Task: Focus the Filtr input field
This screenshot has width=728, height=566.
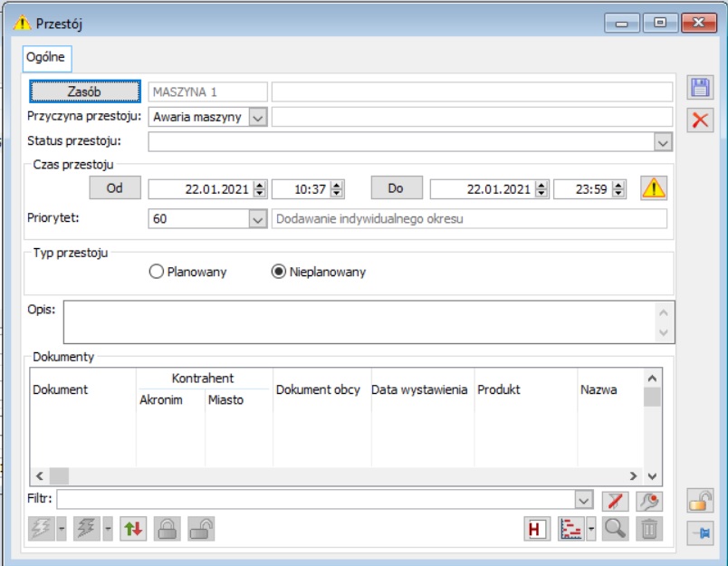Action: pyautogui.click(x=316, y=501)
